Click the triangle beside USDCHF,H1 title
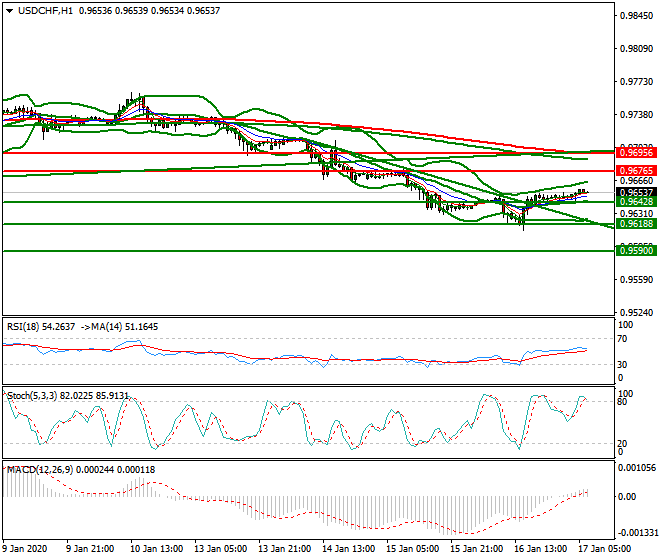This screenshot has height=560, width=660. [x=9, y=11]
